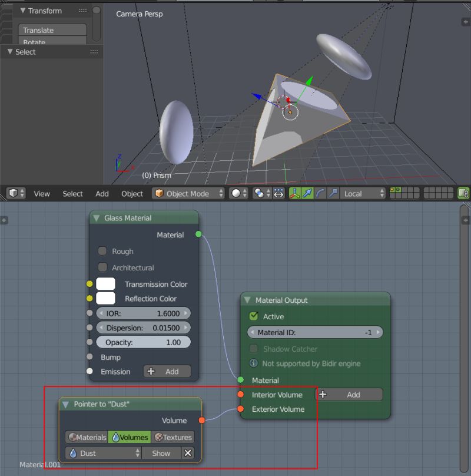Open the Local transform orientation dropdown
This screenshot has height=476, width=471.
pos(361,193)
